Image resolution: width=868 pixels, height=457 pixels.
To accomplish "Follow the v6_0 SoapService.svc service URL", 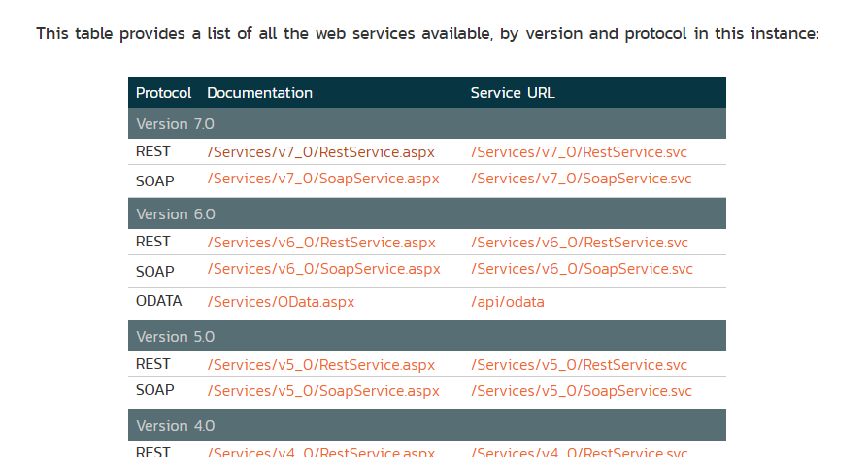I will (582, 269).
